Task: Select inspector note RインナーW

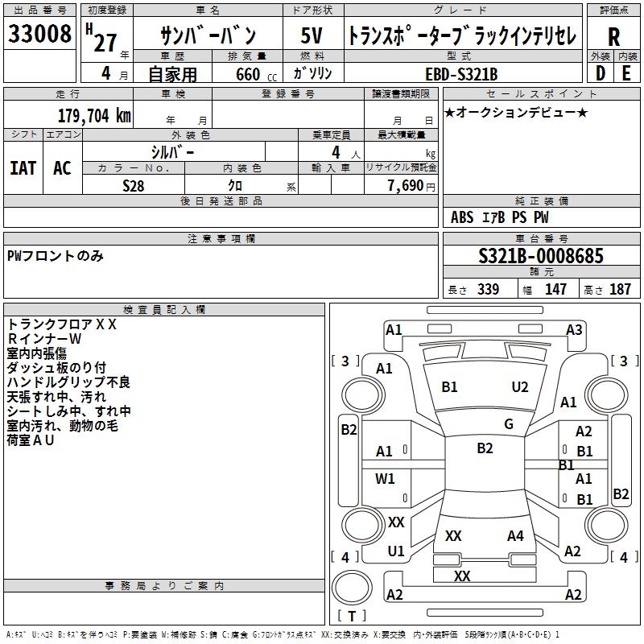Action: tap(44, 339)
